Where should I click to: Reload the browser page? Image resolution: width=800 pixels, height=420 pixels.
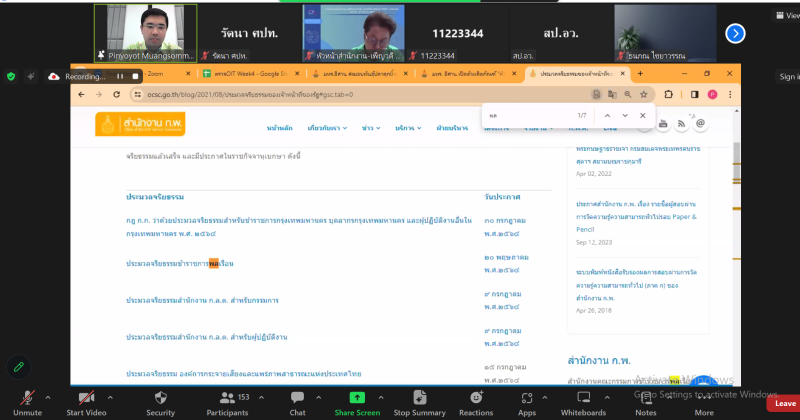(x=116, y=94)
